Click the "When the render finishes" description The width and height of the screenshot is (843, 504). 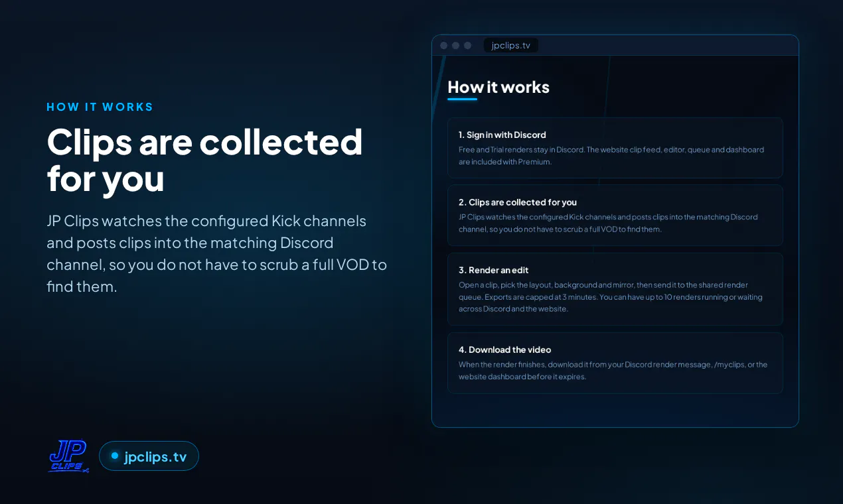(x=613, y=371)
